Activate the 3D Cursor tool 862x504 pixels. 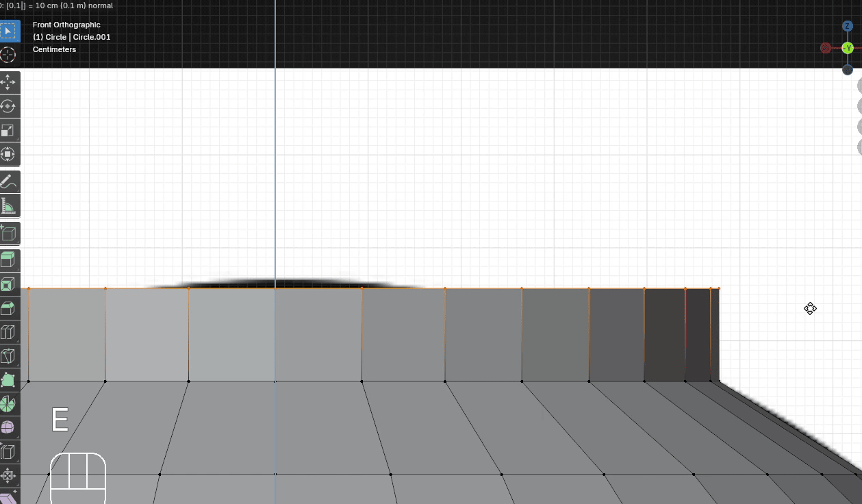pos(8,55)
